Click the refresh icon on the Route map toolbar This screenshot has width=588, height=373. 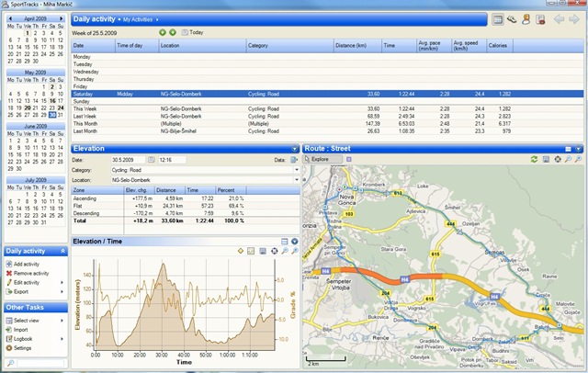click(534, 159)
